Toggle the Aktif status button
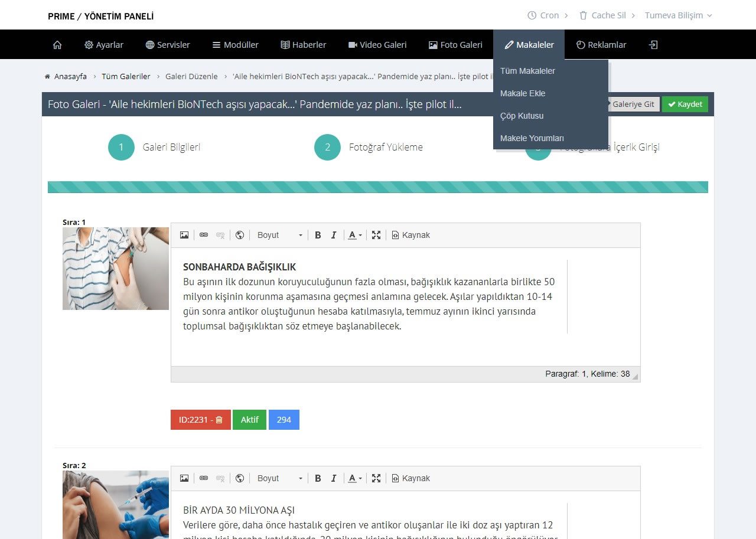756x539 pixels. coord(250,420)
